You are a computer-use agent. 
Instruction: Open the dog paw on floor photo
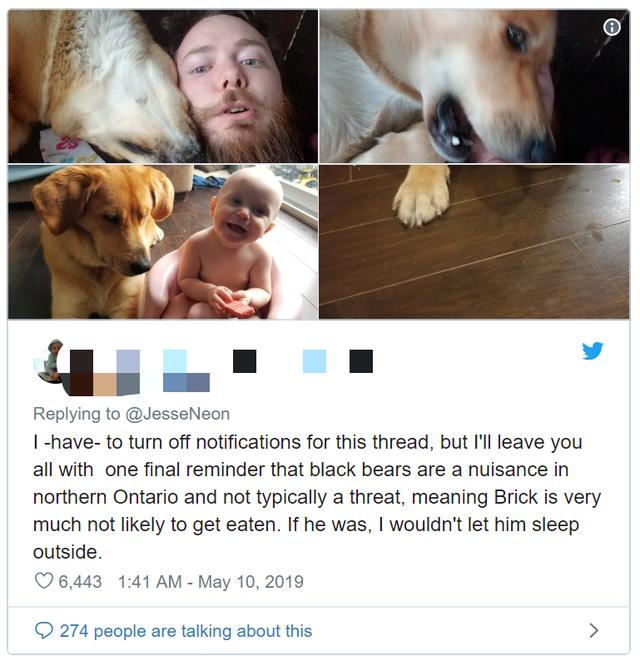(x=474, y=242)
